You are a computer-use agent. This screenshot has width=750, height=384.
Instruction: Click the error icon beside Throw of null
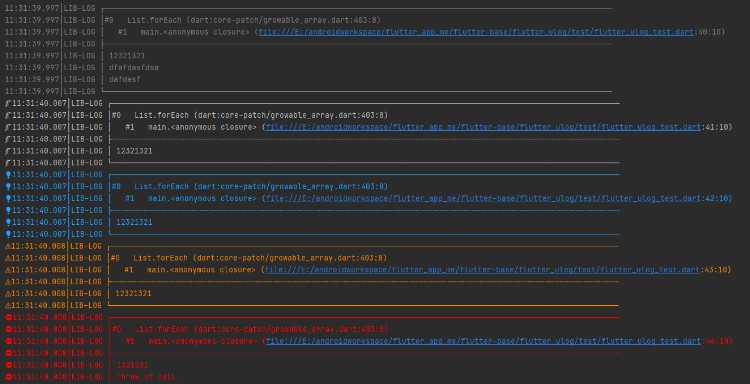(8, 377)
